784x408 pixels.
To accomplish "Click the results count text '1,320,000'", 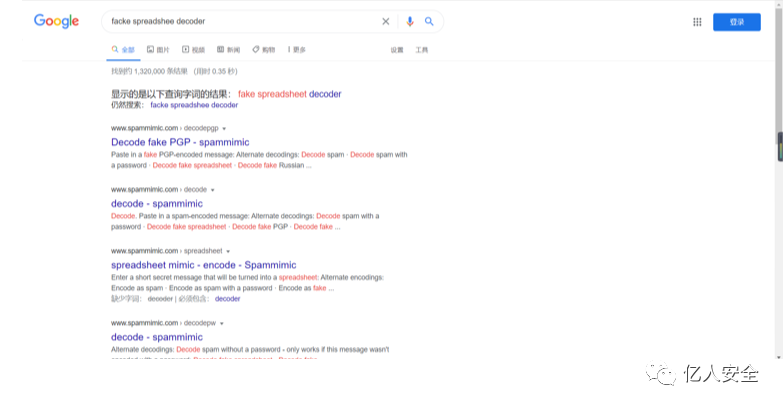I will click(150, 72).
